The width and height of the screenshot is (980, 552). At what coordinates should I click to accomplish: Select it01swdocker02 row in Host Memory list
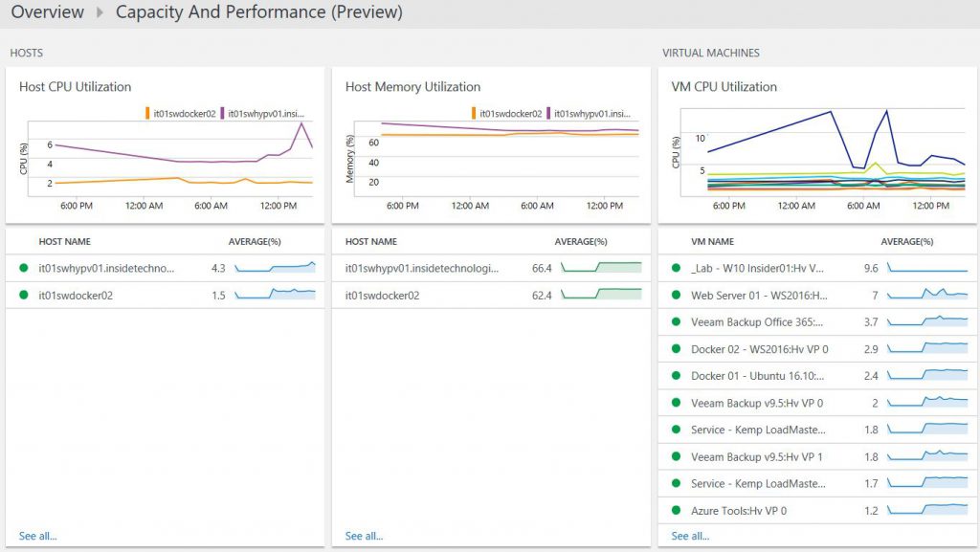tap(491, 295)
